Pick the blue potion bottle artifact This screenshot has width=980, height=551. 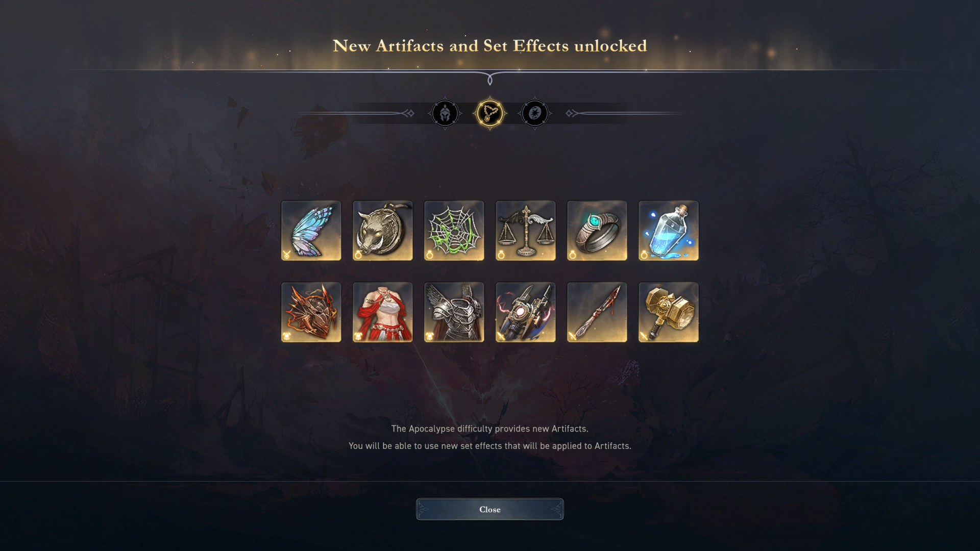pos(668,231)
